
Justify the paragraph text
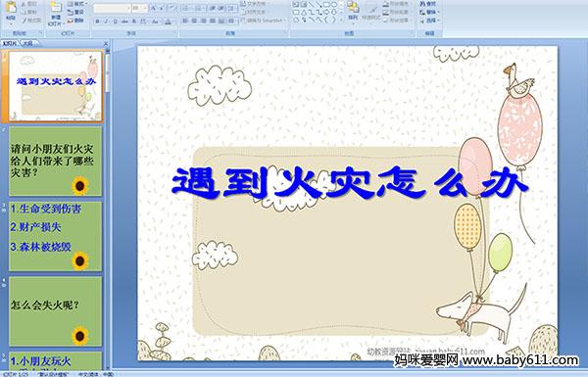(x=213, y=22)
